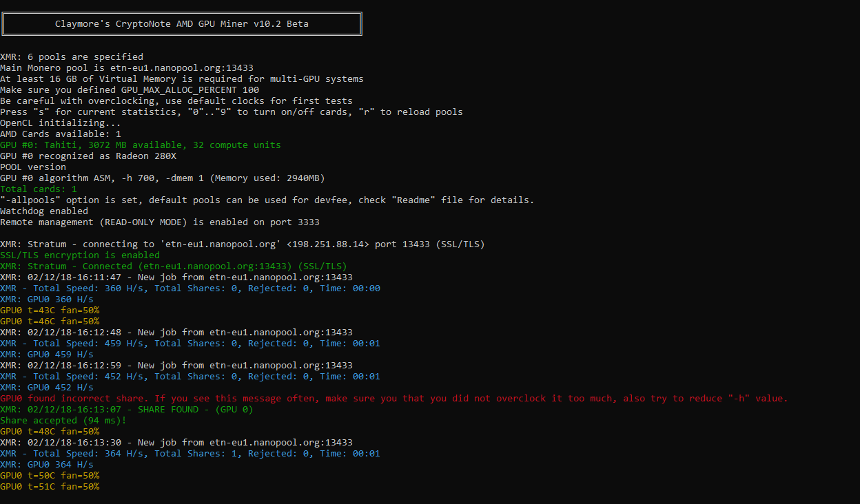Image resolution: width=860 pixels, height=504 pixels.
Task: Select the 'GPU0 t=50C fan=50%' line
Action: [x=50, y=476]
